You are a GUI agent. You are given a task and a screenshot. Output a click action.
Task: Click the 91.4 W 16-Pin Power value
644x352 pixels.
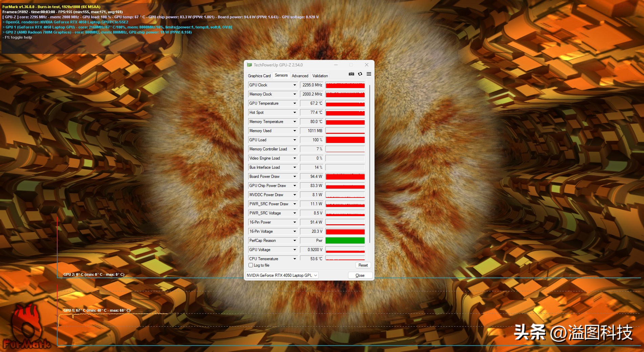(x=312, y=222)
